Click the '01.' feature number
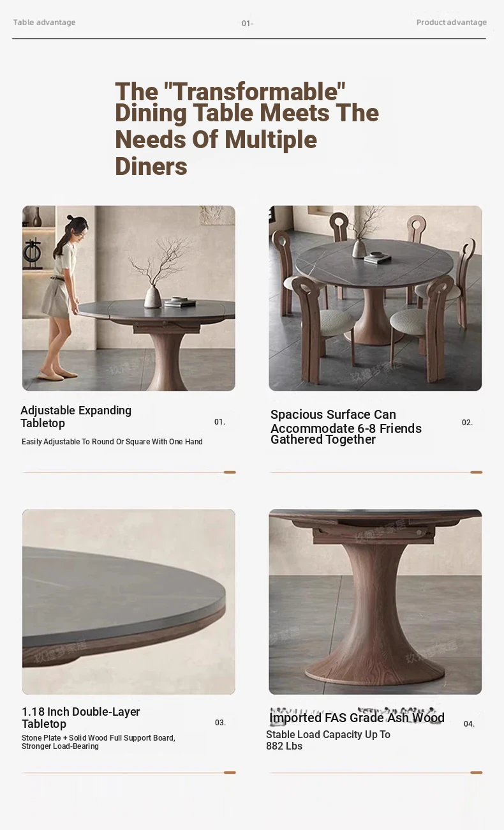The height and width of the screenshot is (830, 504). pos(220,422)
